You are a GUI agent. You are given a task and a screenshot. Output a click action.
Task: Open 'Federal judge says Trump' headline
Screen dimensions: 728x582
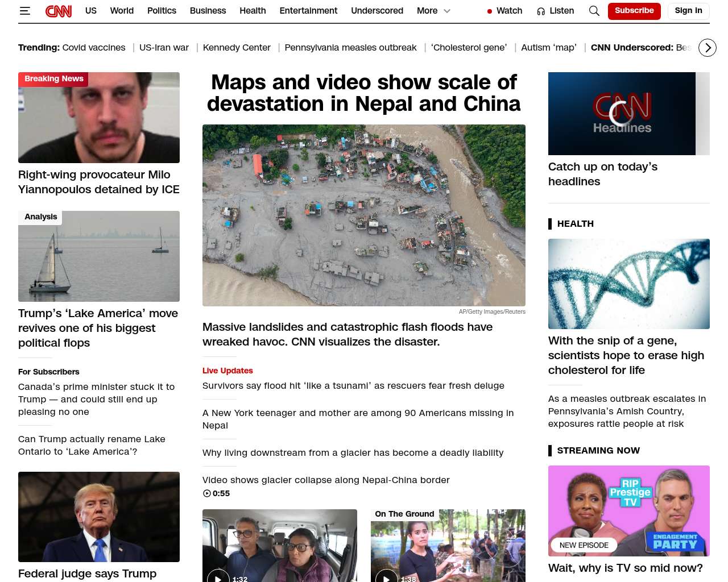click(87, 574)
